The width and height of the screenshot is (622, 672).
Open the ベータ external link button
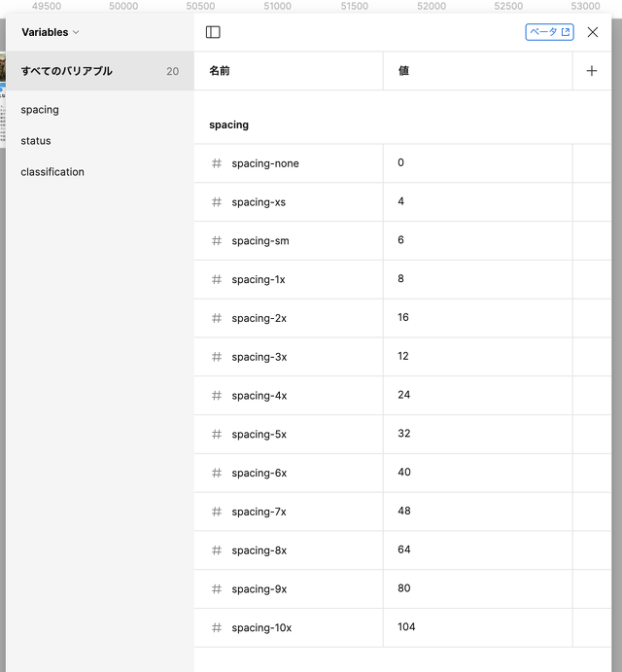click(x=549, y=32)
